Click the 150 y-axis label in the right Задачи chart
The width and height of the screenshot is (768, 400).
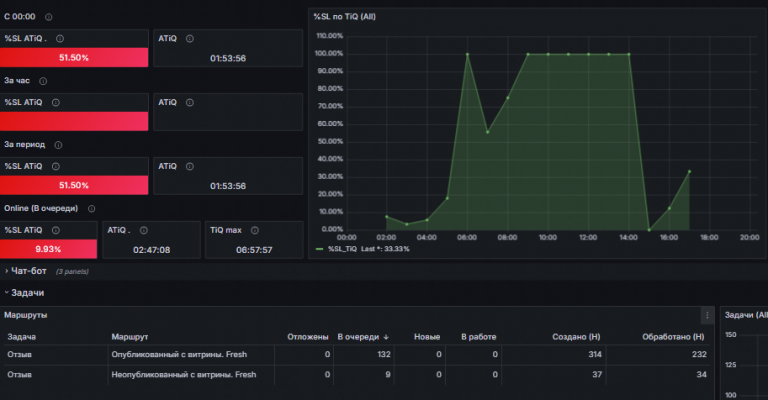click(730, 335)
